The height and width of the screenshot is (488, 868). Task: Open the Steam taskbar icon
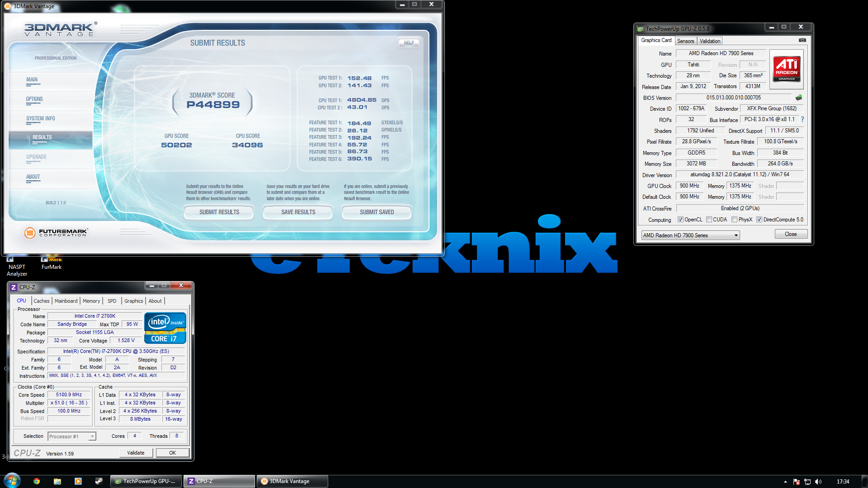[99, 481]
